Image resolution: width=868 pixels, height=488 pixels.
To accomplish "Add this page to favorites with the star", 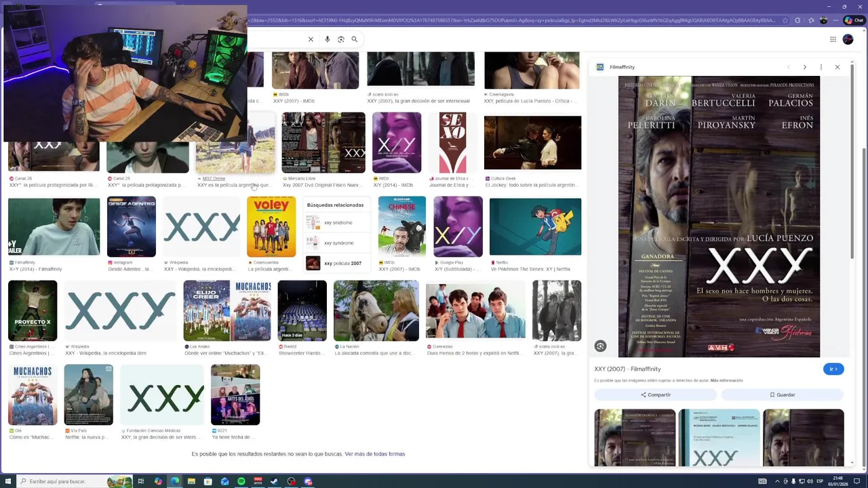I will [x=785, y=20].
